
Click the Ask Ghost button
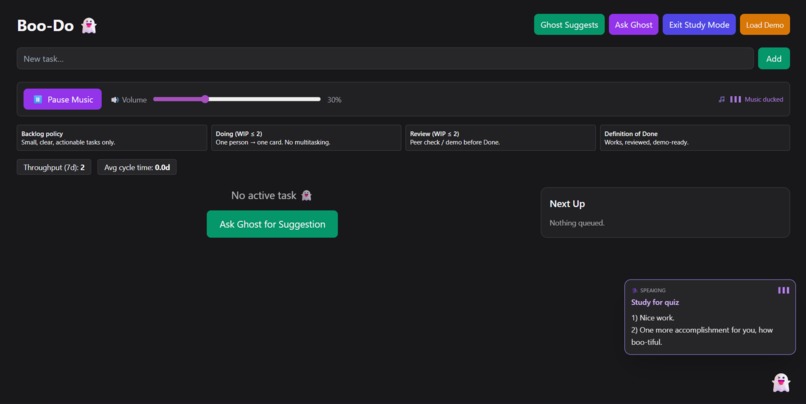(x=633, y=25)
